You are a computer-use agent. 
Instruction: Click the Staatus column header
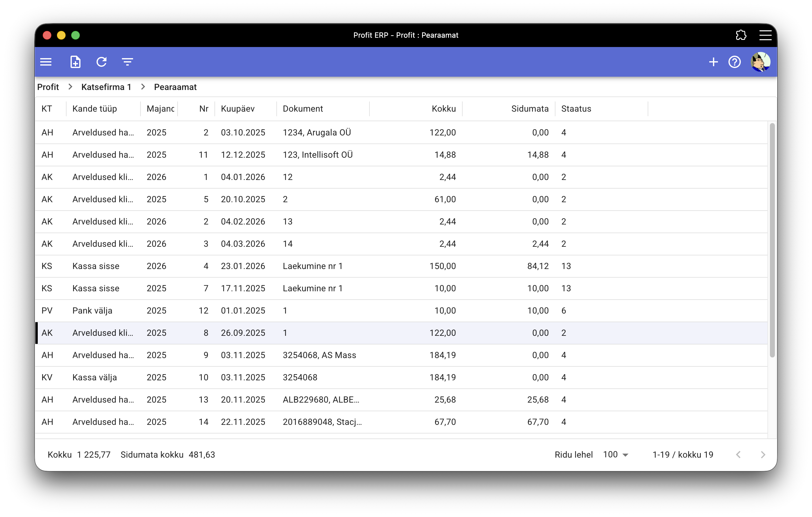coord(576,109)
